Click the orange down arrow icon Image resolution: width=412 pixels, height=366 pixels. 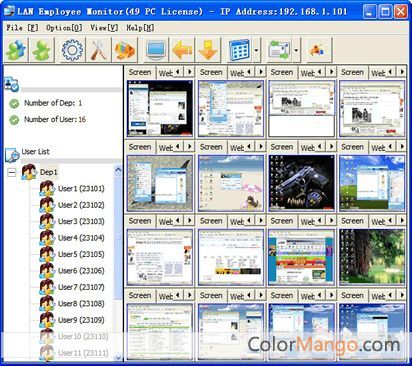tap(208, 50)
